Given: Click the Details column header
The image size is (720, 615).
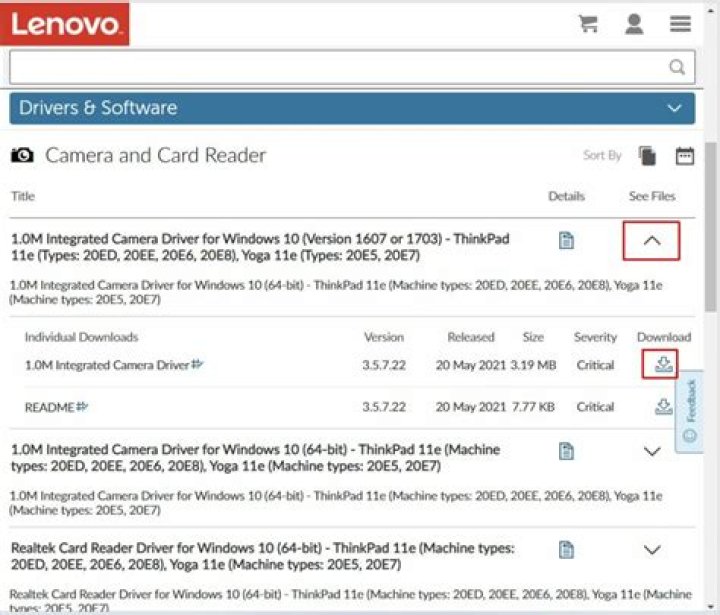Looking at the screenshot, I should point(566,196).
